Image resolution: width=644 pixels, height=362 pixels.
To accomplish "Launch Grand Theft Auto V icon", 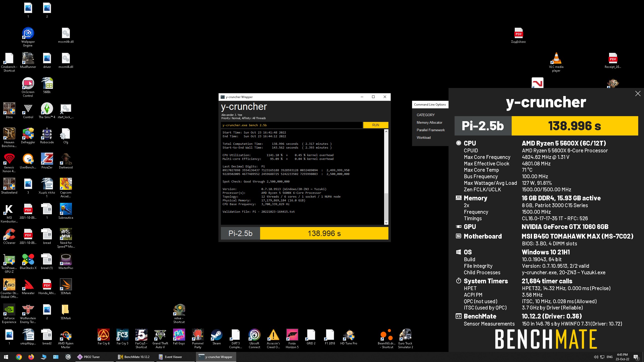I will [160, 339].
